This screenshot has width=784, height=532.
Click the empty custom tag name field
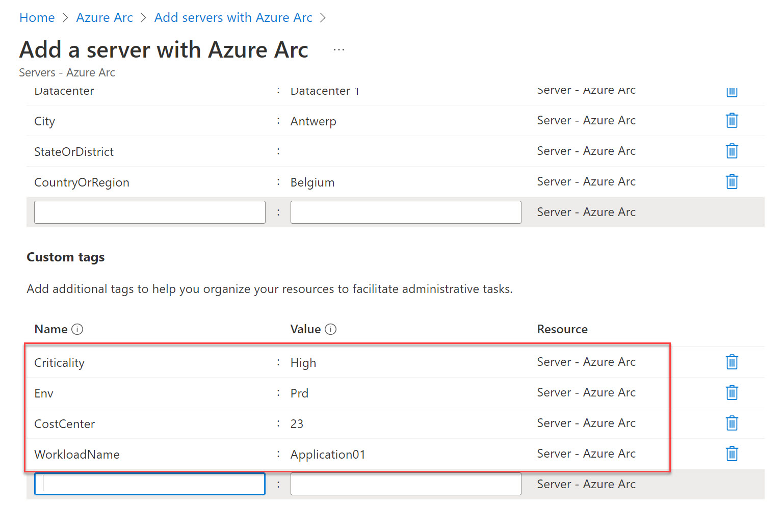pyautogui.click(x=149, y=484)
